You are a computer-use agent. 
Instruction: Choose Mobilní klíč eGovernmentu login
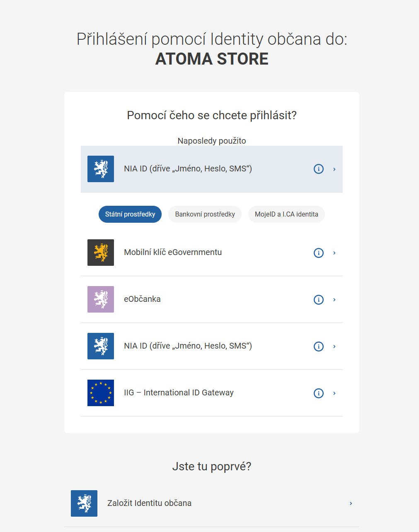(x=212, y=253)
